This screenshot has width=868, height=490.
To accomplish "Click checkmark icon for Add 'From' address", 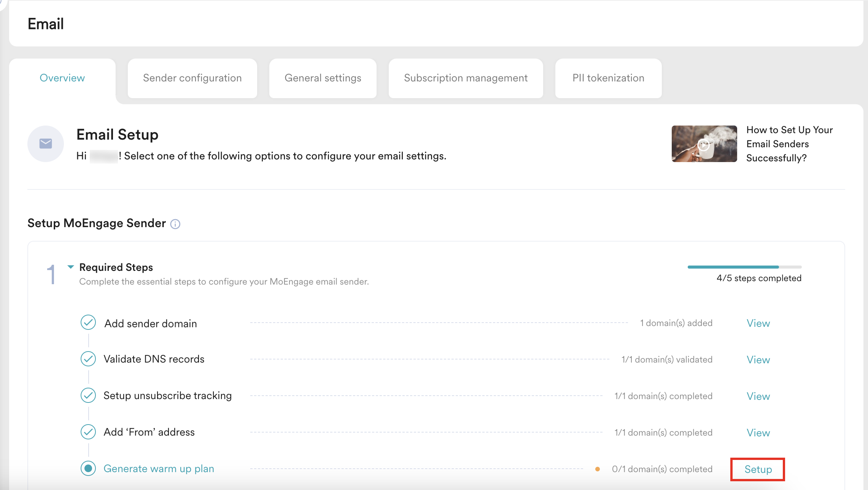I will [x=88, y=432].
